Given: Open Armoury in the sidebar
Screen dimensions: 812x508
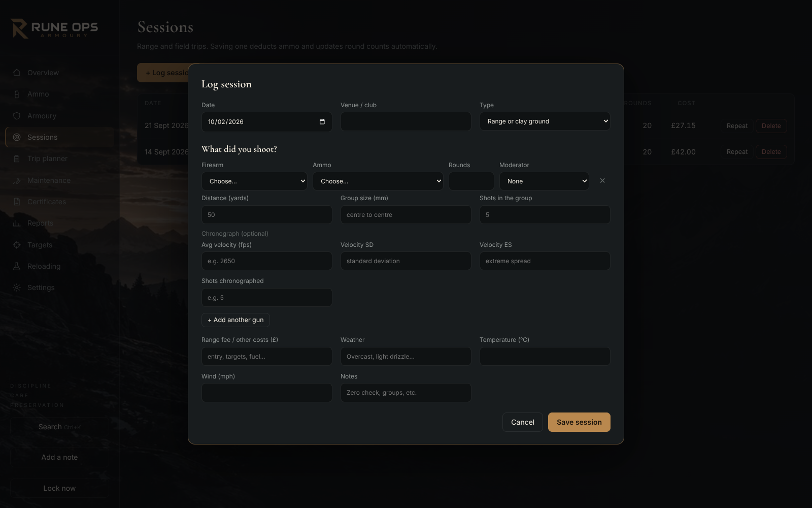Looking at the screenshot, I should pos(59,116).
